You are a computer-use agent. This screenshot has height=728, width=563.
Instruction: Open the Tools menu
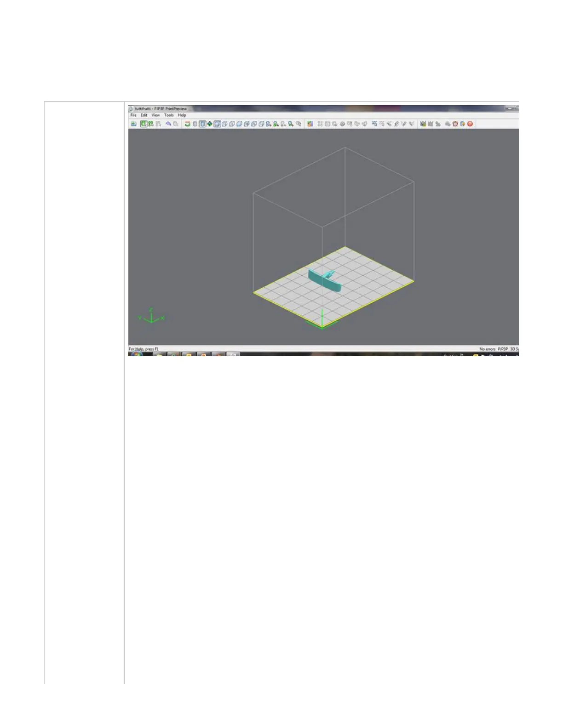point(169,115)
